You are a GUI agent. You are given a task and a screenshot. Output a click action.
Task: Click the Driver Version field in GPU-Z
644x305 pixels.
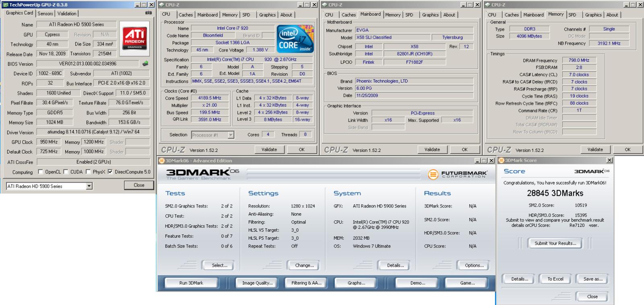click(93, 132)
